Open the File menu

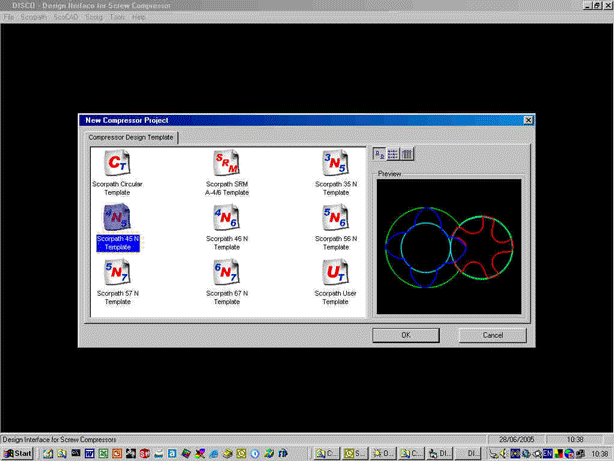(9, 17)
